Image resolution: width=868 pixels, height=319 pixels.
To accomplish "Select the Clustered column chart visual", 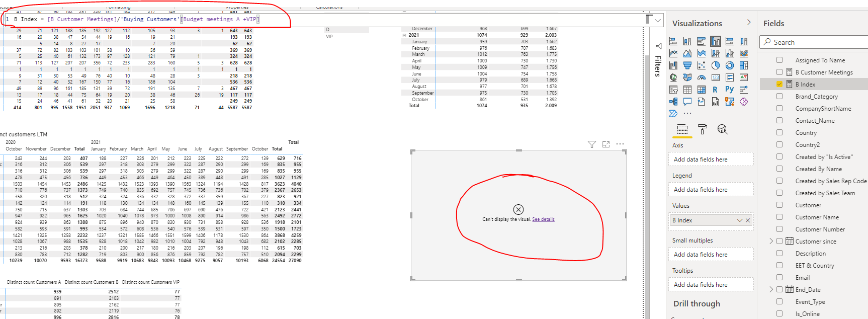I will tap(716, 41).
